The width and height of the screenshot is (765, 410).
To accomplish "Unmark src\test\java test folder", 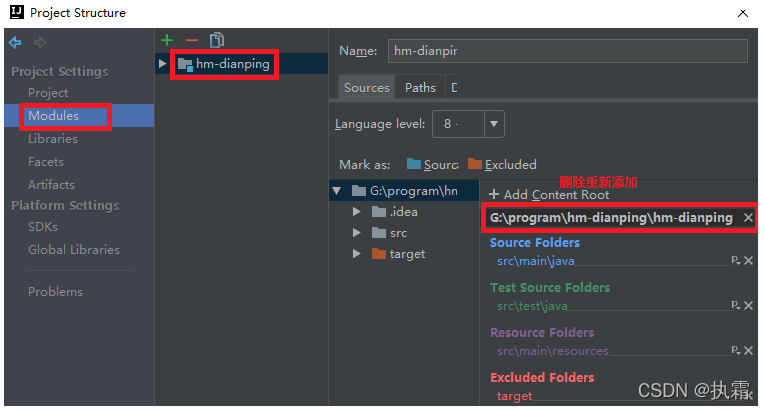I will point(748,306).
